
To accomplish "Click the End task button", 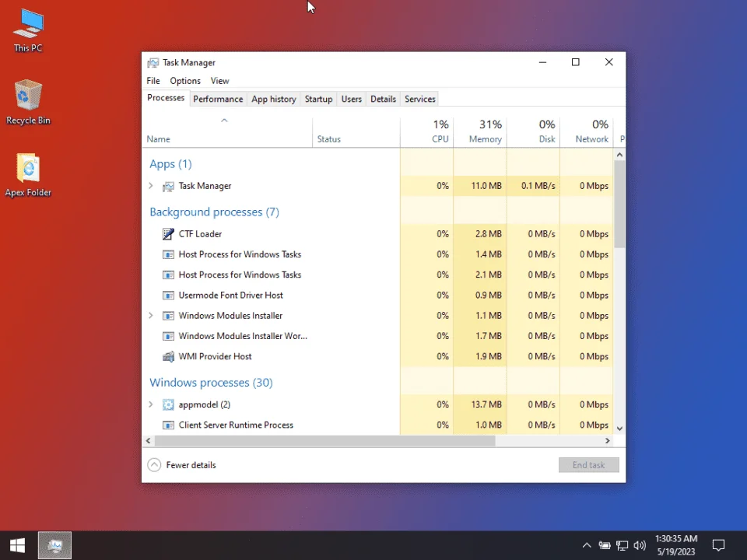I will click(x=589, y=465).
